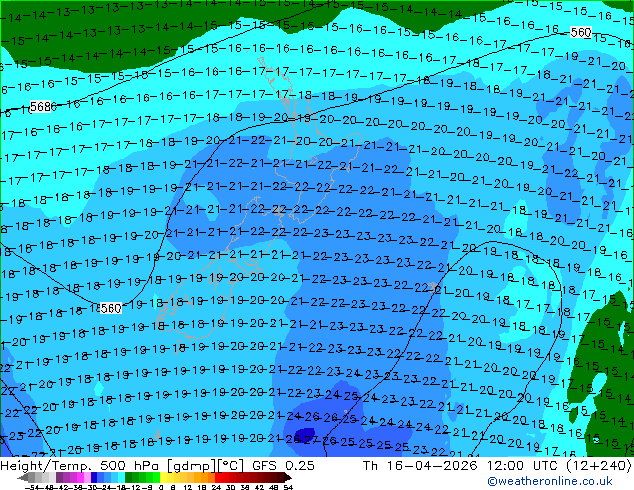The width and height of the screenshot is (634, 490).
Task: Click the map title Height/Temp. 500 hPa
Action: 78,465
